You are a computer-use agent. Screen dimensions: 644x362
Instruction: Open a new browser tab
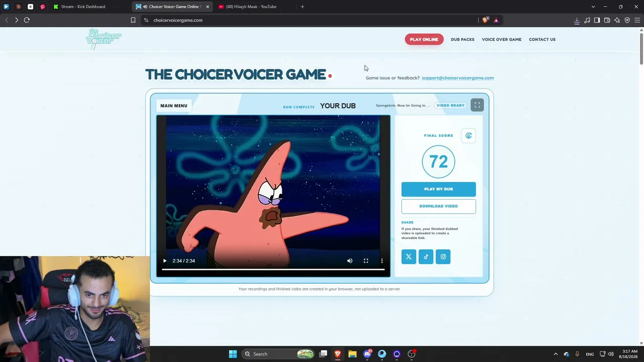[302, 7]
